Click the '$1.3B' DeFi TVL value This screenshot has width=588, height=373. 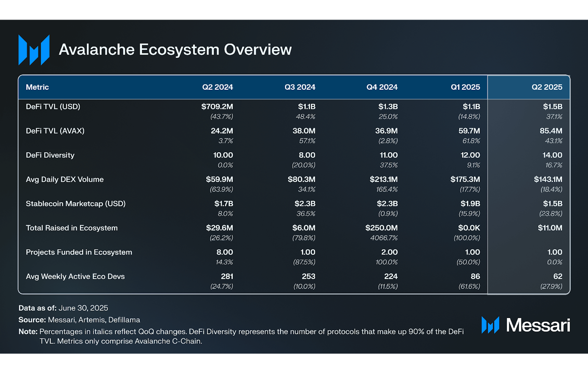tap(388, 106)
